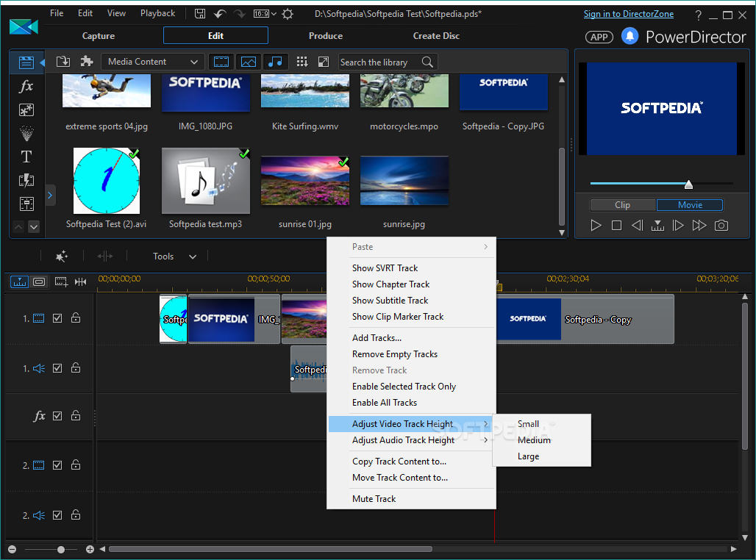Image resolution: width=756 pixels, height=560 pixels.
Task: Uncheck audio track 1 enable checkbox
Action: pyautogui.click(x=57, y=368)
